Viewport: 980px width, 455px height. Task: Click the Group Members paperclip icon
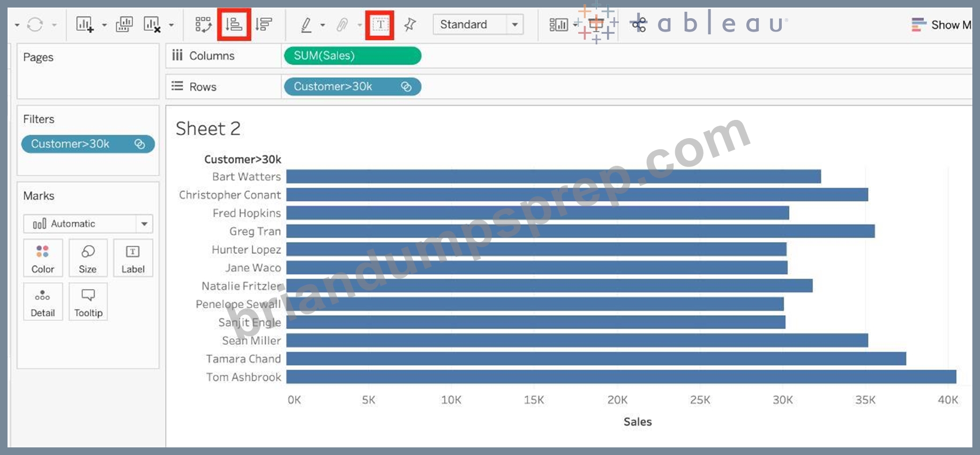tap(342, 25)
